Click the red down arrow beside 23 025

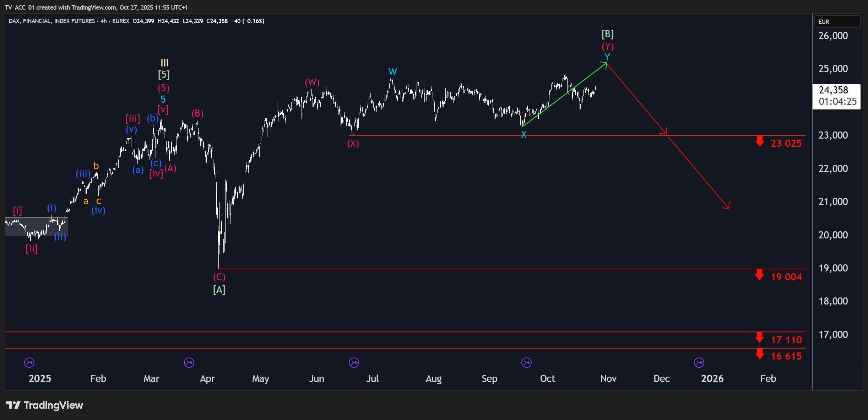tap(760, 141)
